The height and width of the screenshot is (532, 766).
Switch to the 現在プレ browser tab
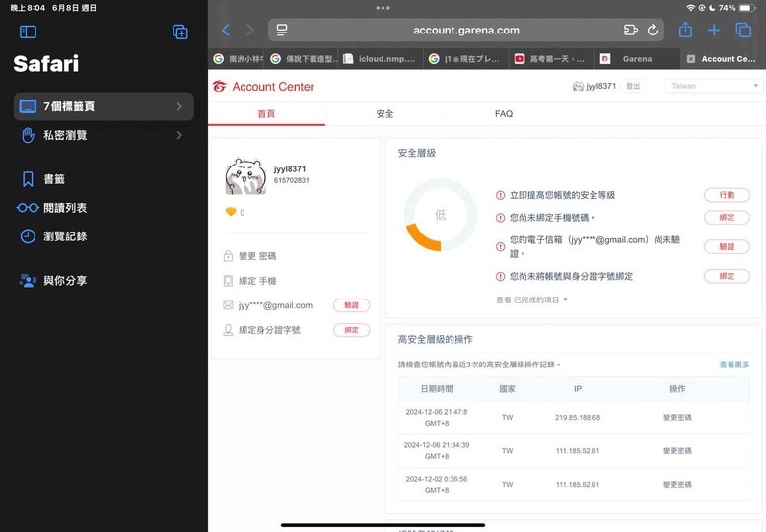465,59
